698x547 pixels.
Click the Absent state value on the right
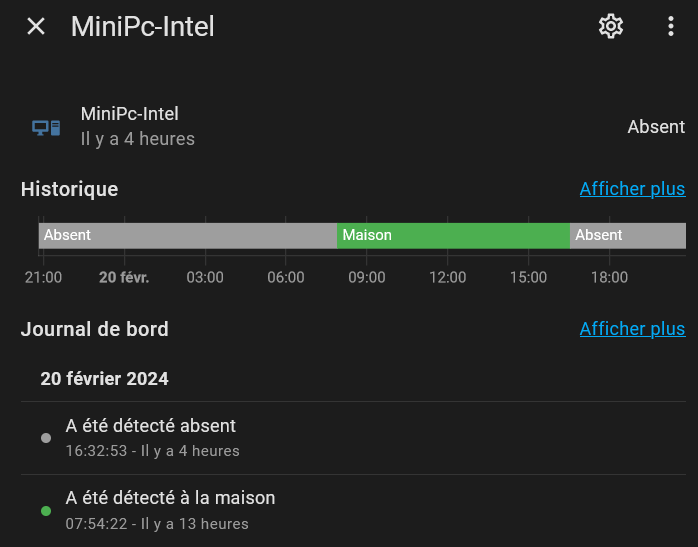click(x=656, y=127)
